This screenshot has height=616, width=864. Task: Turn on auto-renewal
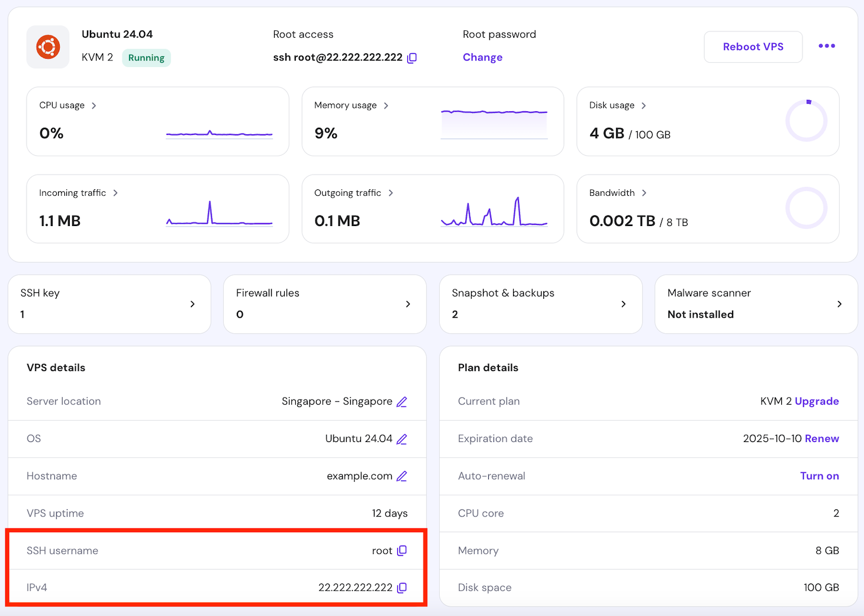click(819, 476)
